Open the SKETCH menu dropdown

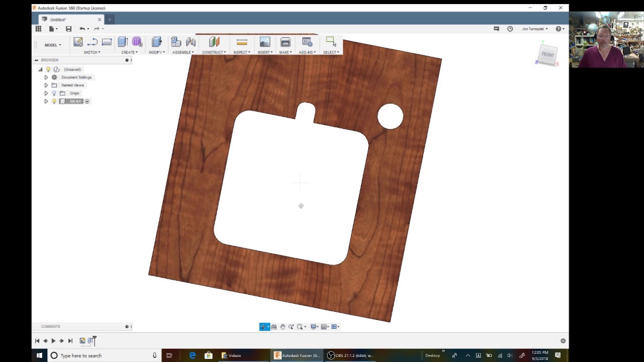click(92, 52)
